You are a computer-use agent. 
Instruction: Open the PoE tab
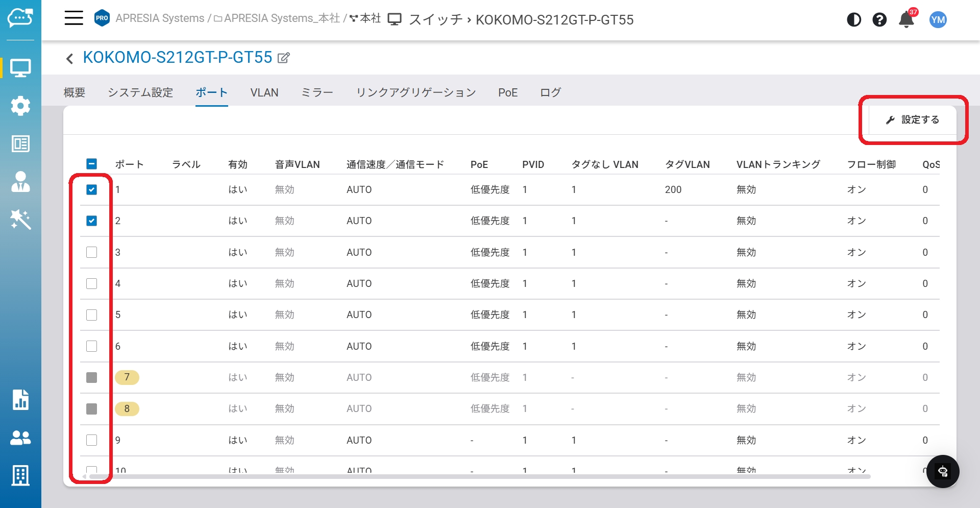coord(507,92)
